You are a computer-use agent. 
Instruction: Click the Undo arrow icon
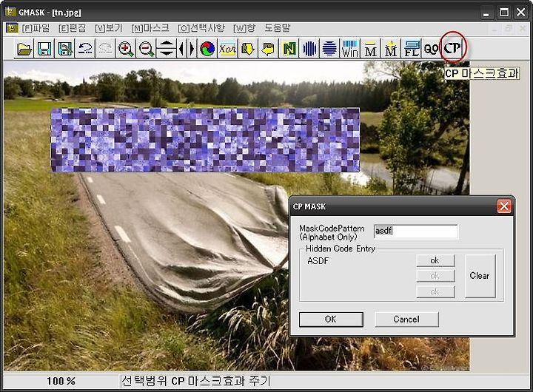tap(85, 49)
